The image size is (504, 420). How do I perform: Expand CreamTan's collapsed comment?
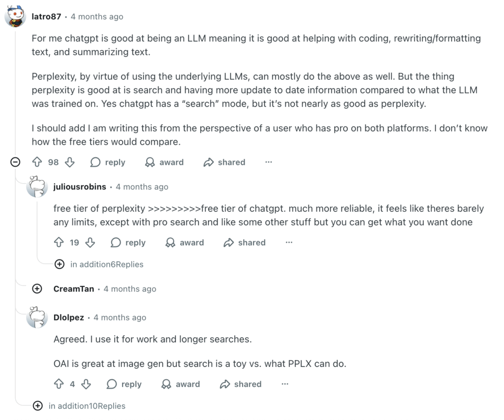pyautogui.click(x=37, y=289)
